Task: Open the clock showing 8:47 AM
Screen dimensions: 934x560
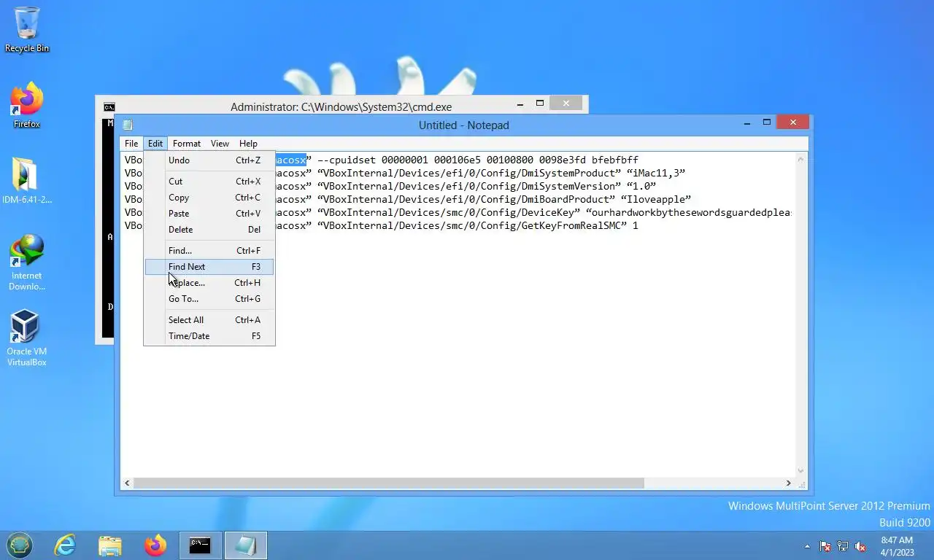Action: 897,546
